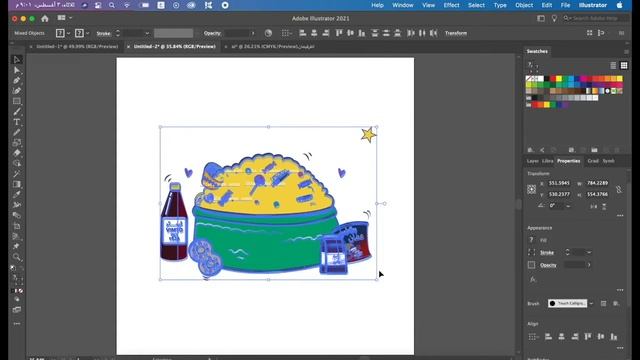Open Stroke weight dropdown in Appearance
This screenshot has width=640, height=360.
tap(589, 252)
